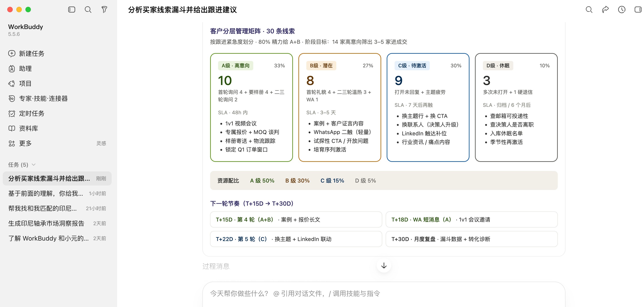Click C 级 15% in 资源配比 bar
The image size is (644, 307).
(x=332, y=181)
